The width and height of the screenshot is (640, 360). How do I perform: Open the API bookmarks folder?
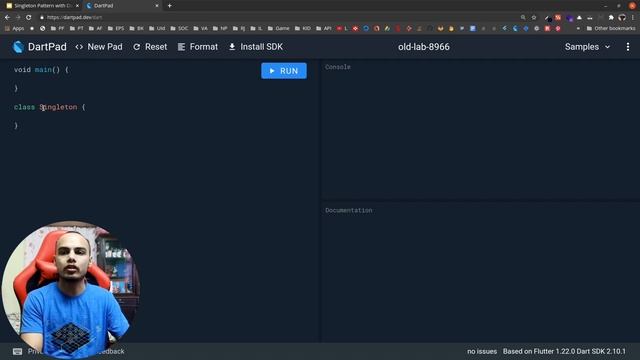pyautogui.click(x=324, y=29)
